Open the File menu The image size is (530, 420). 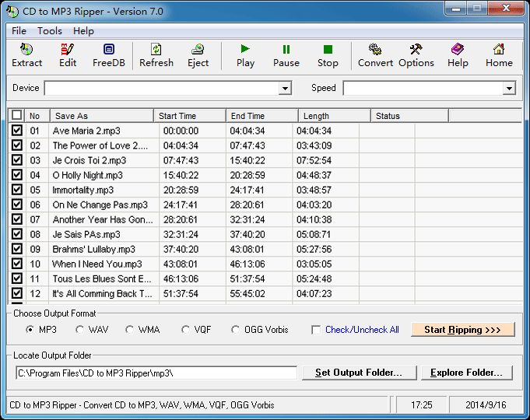coord(19,31)
